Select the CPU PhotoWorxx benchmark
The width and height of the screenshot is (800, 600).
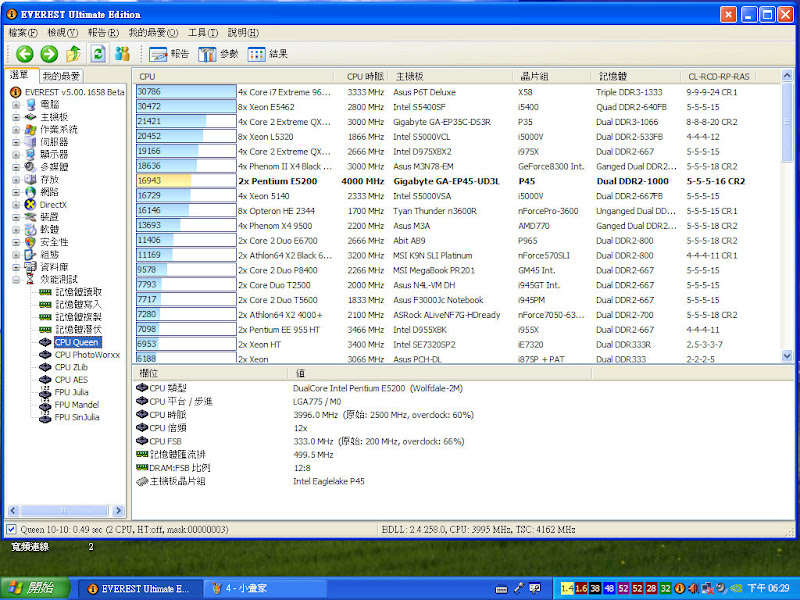88,354
